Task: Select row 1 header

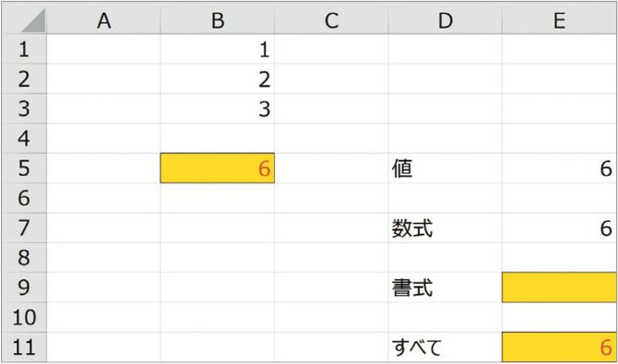Action: coord(24,50)
